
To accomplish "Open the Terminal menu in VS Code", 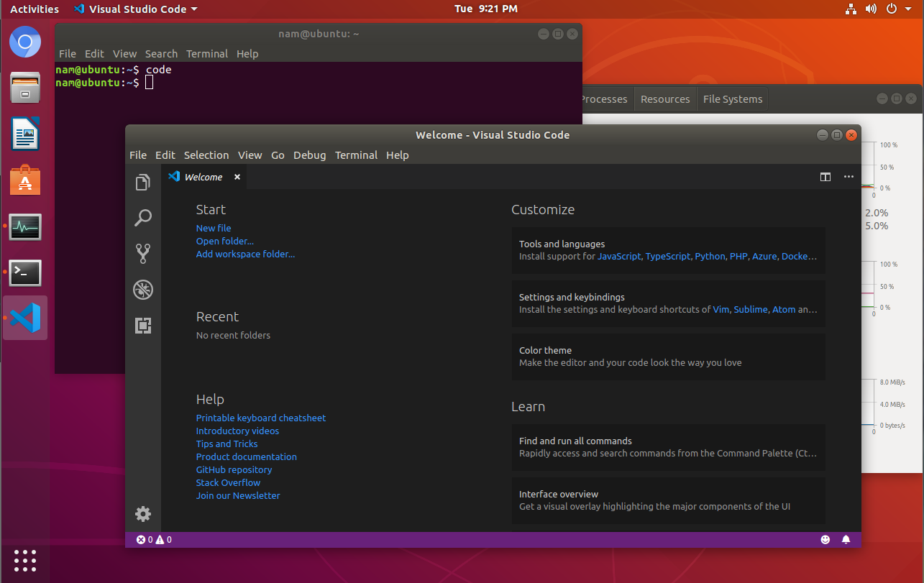I will click(x=357, y=155).
